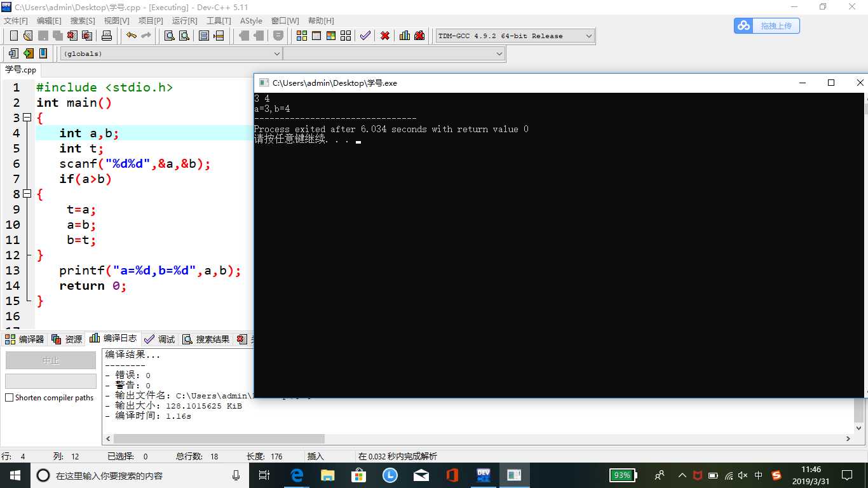Image resolution: width=868 pixels, height=488 pixels.
Task: Open the 窗口[W] menu
Action: tap(285, 21)
